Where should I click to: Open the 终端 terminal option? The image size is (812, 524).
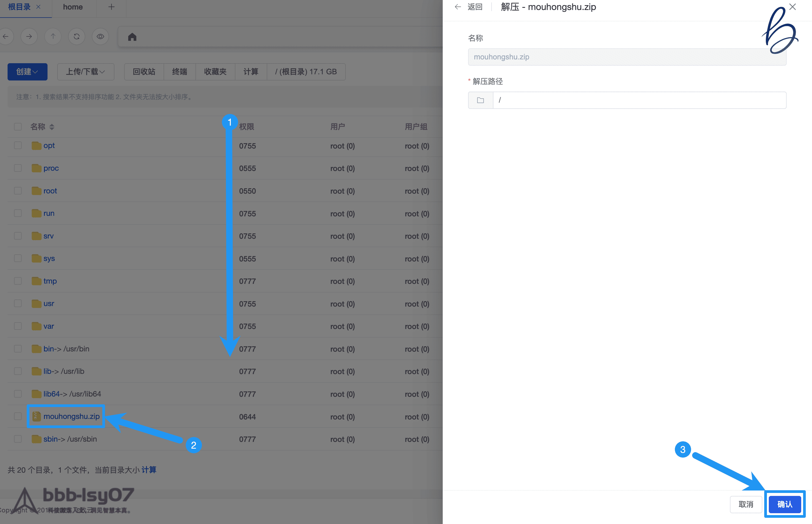tap(180, 72)
